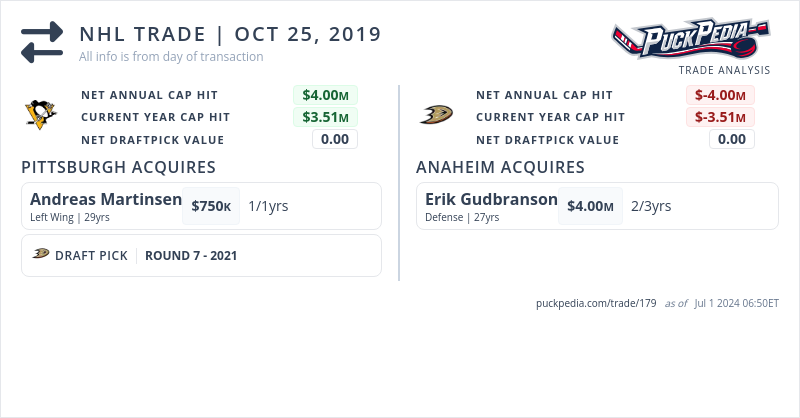Click Pittsburgh's $3.51M current year cap value
This screenshot has width=800, height=418.
point(325,117)
